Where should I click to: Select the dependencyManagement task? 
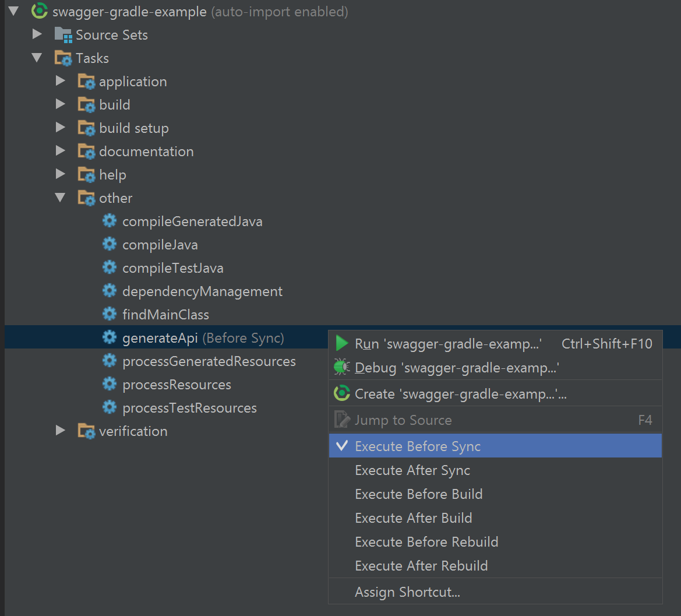click(202, 291)
